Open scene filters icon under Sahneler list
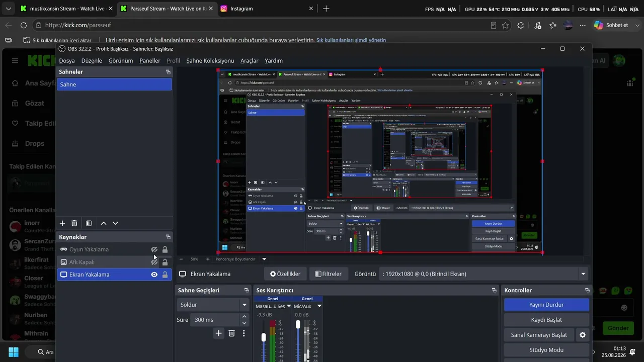Viewport: 644px width, 362px height. coord(89,223)
